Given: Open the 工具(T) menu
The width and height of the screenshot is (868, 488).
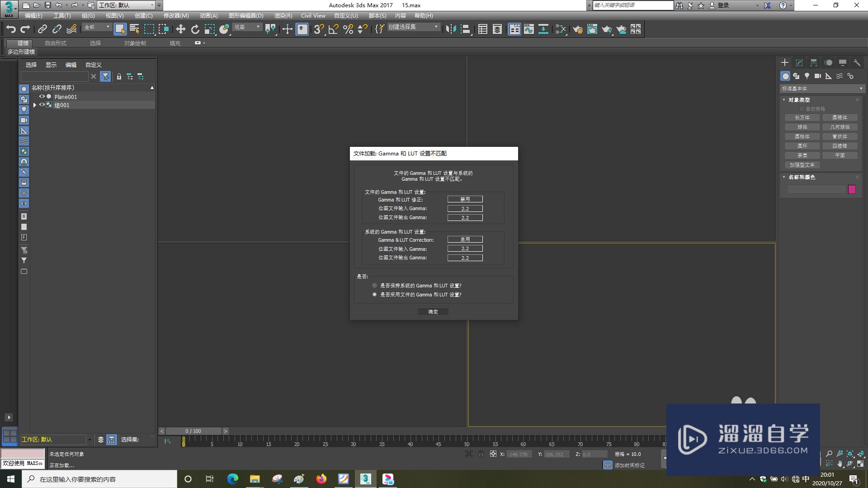Looking at the screenshot, I should pyautogui.click(x=62, y=15).
